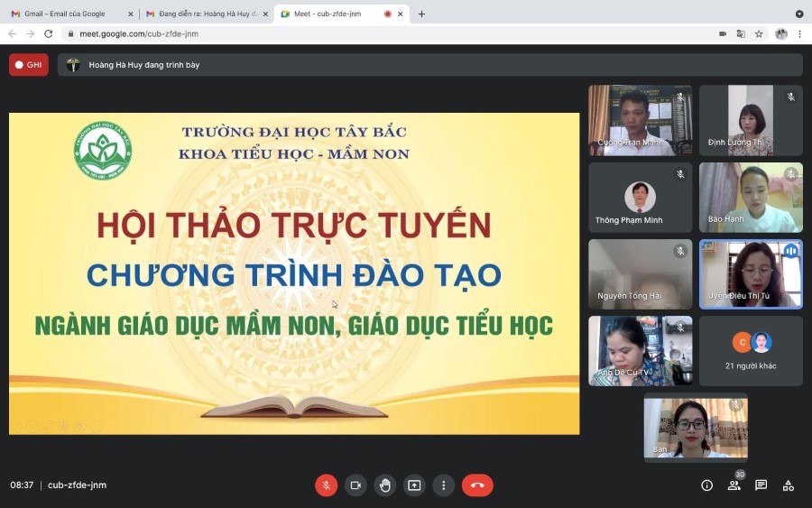Viewport: 812px width, 508px height.
Task: Click the address bar with meet.google.com URL
Action: [x=388, y=33]
